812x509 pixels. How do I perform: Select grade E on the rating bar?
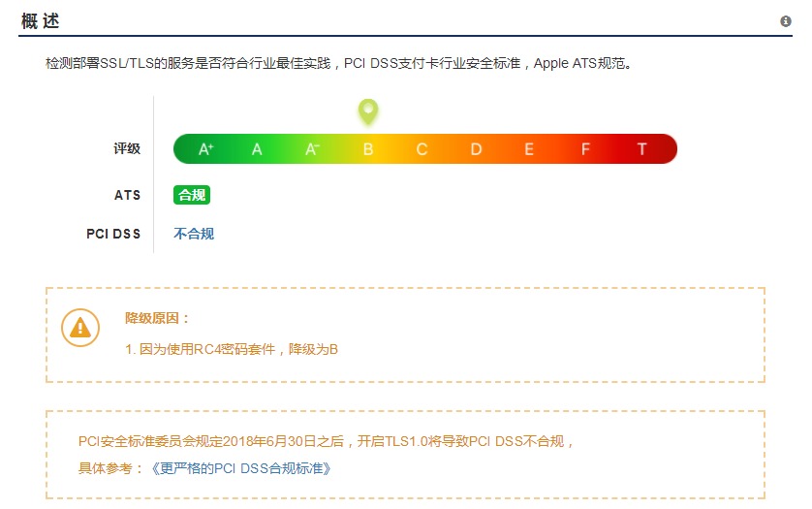[529, 149]
